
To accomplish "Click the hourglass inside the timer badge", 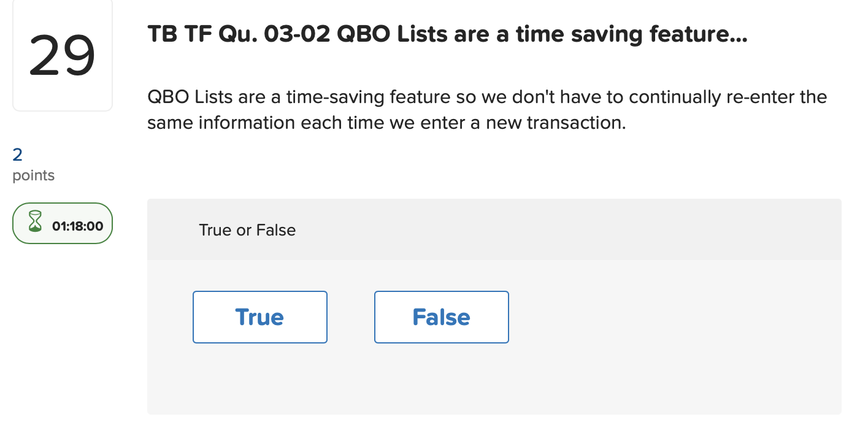I will pyautogui.click(x=35, y=223).
